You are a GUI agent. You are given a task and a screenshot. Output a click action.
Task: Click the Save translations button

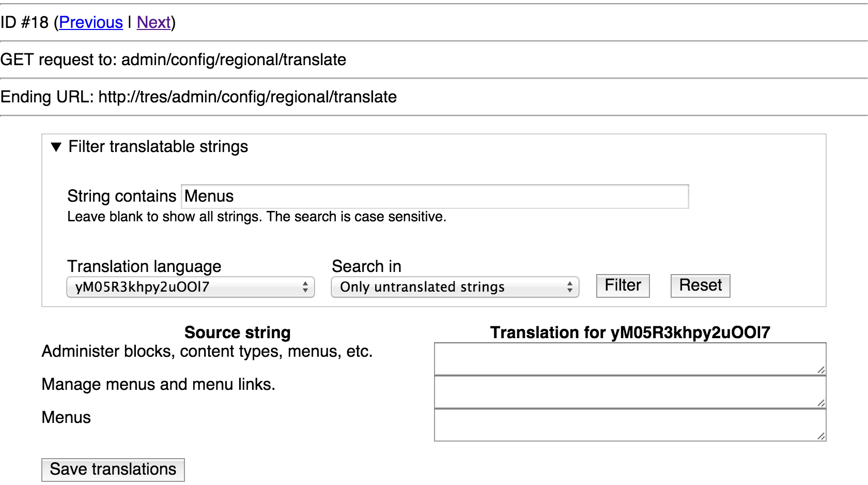113,469
